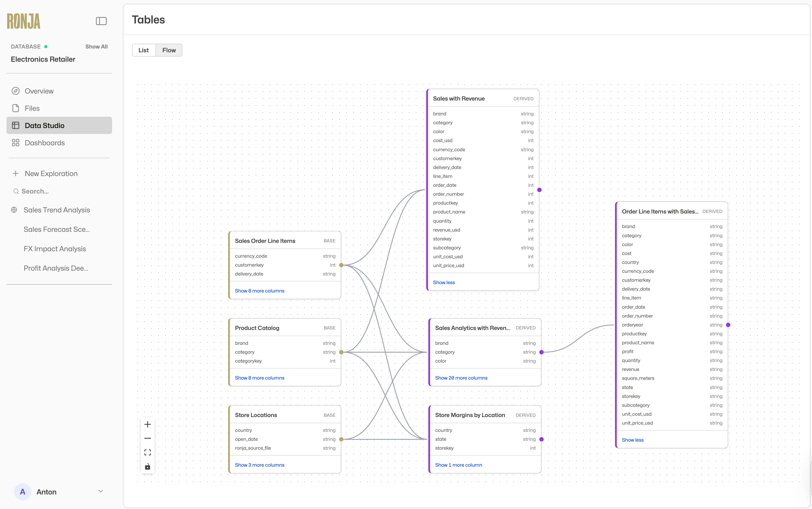Click the fit-to-view icon on canvas

point(148,452)
